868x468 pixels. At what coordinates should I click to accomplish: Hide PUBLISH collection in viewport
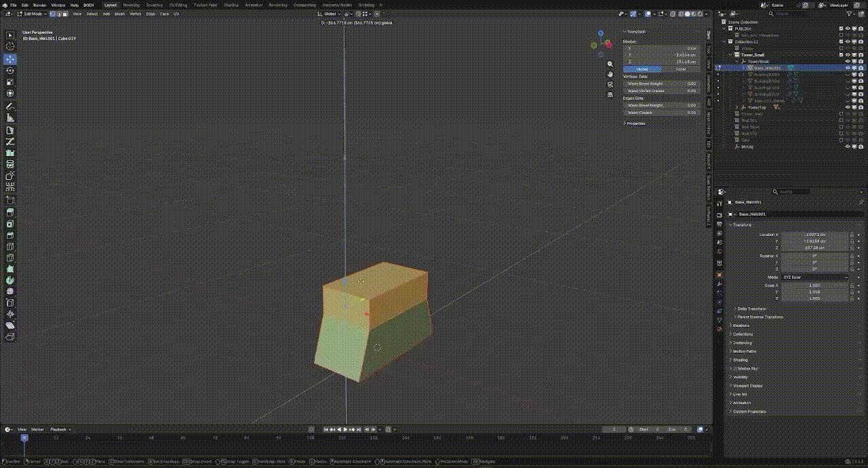pos(848,28)
